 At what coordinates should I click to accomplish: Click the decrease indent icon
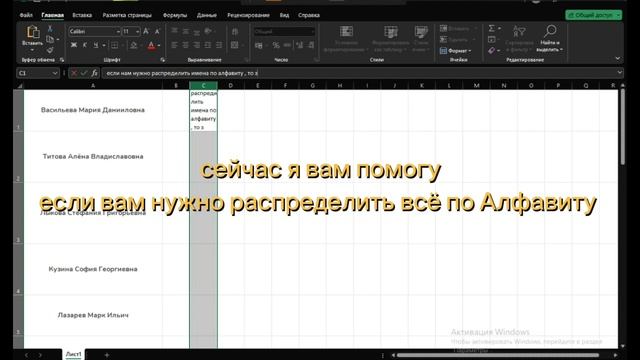(x=208, y=45)
